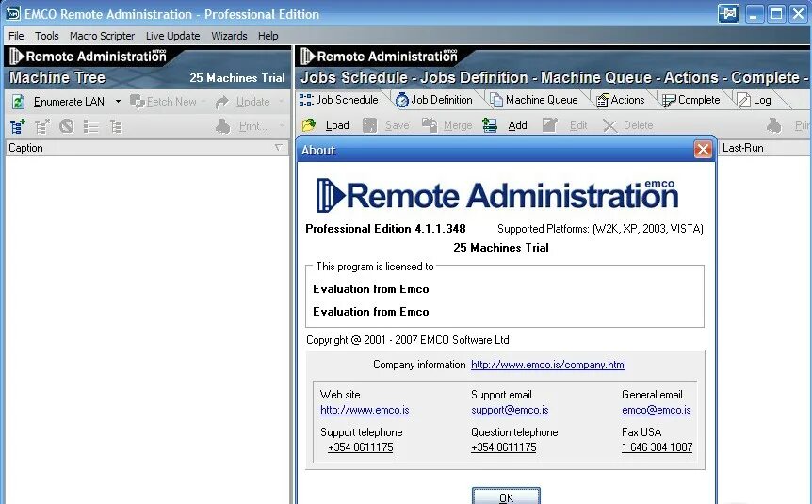
Task: Click the Update arrow icon
Action: coord(222,102)
